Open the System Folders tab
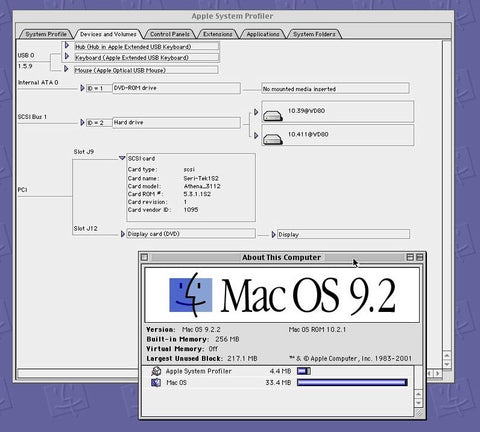The image size is (480, 432). 314,34
